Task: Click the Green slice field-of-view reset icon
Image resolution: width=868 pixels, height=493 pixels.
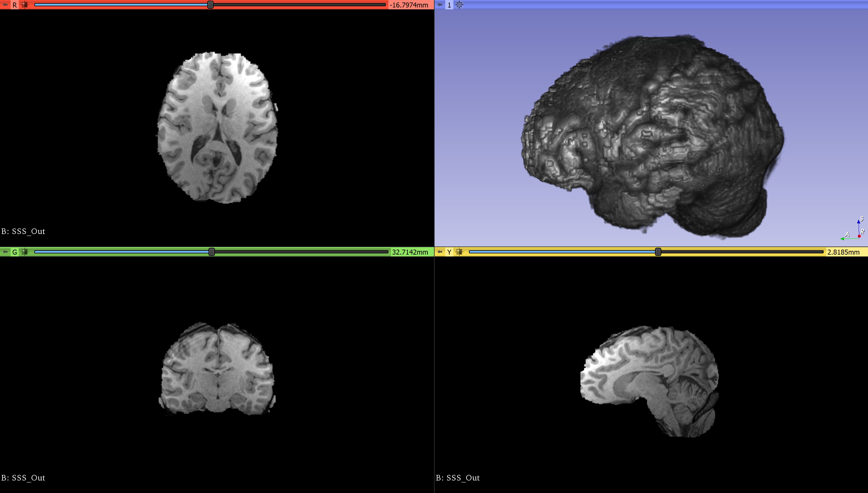Action: (x=24, y=251)
